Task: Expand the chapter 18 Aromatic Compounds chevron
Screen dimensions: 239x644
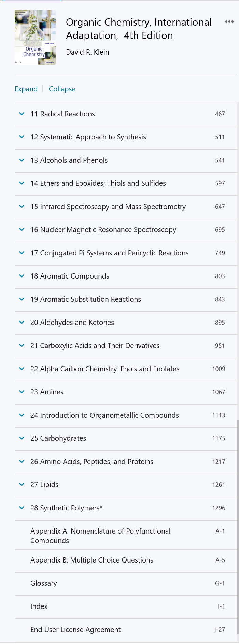Action: pyautogui.click(x=22, y=276)
